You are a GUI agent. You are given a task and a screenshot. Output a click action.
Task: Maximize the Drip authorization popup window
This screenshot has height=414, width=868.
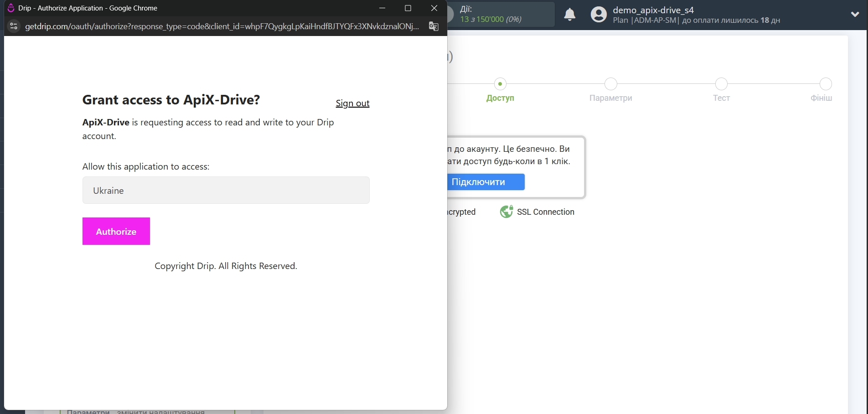click(408, 8)
